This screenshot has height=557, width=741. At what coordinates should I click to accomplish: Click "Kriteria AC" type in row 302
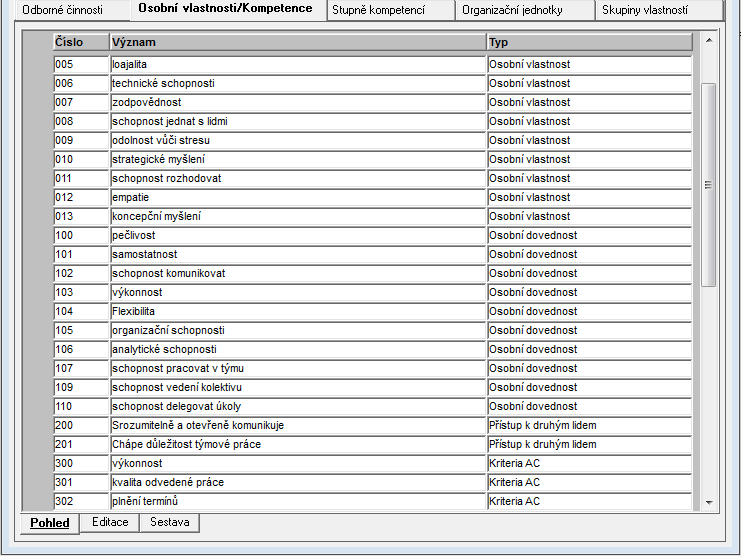(x=590, y=501)
